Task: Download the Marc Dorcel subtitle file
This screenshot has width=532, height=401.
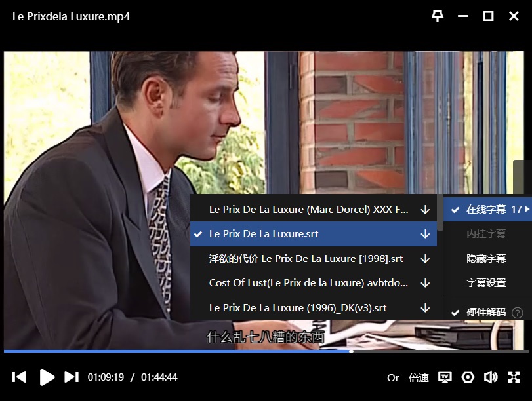Action: pyautogui.click(x=425, y=210)
